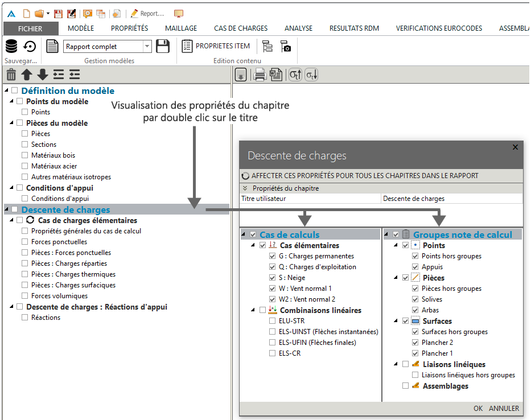The image size is (531, 420).
Task: Check the Définition du modèle checkbox
Action: click(x=15, y=90)
